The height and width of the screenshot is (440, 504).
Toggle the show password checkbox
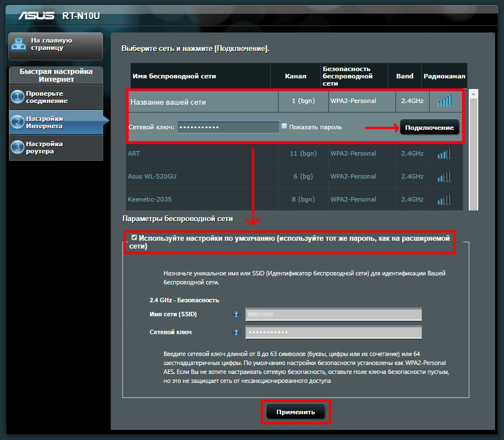click(284, 127)
